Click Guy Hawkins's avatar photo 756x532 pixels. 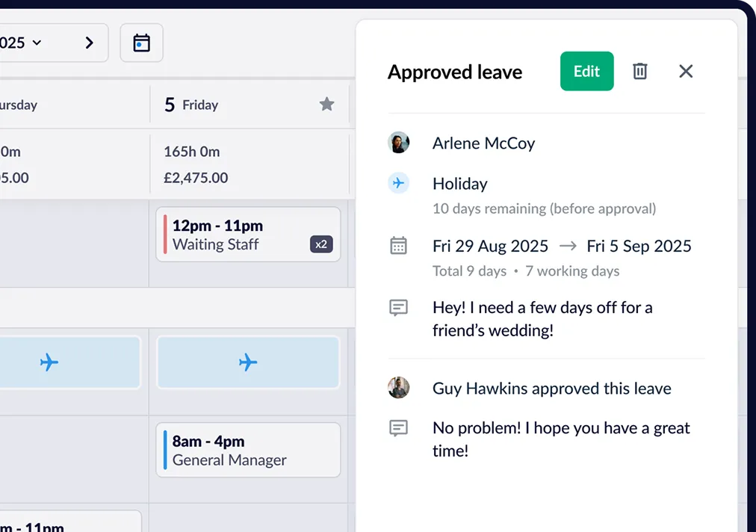[x=398, y=388]
